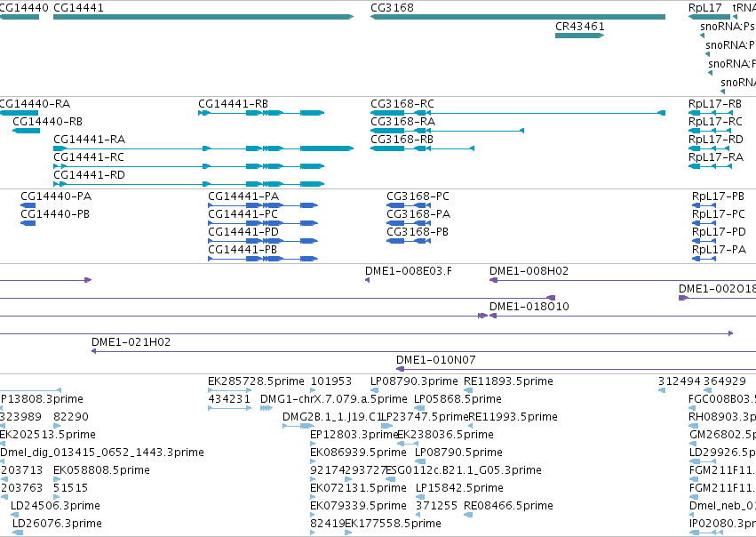Select Dmel_dig_013415_0652_1443.3prime EST
This screenshot has width=756, height=537.
(2, 461)
